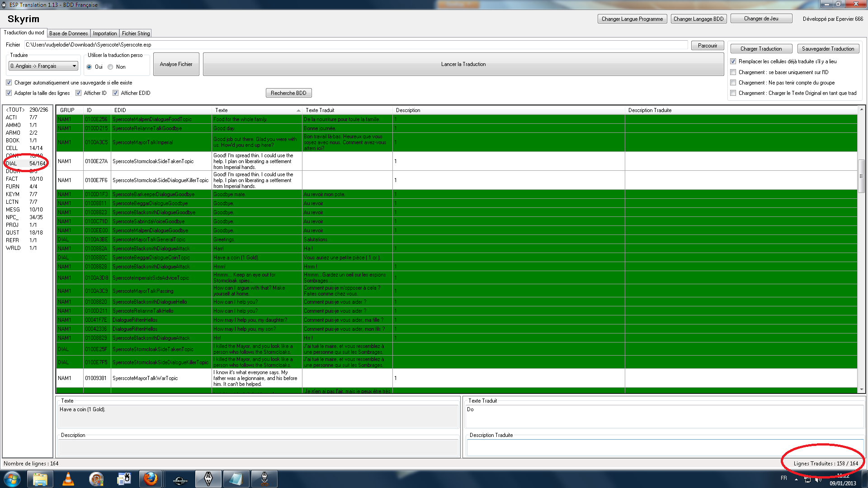The width and height of the screenshot is (868, 488).
Task: Toggle 'Adapter la taille des lignes' checkbox
Action: tap(9, 93)
